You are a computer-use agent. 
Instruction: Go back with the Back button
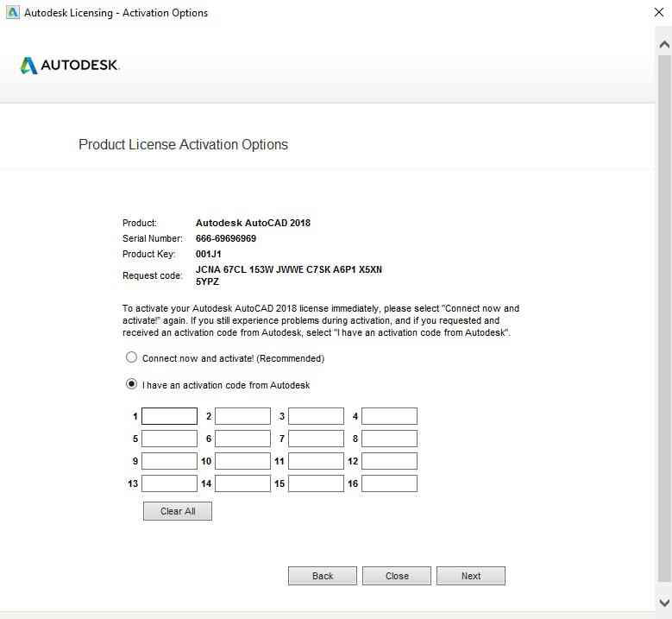pos(323,576)
